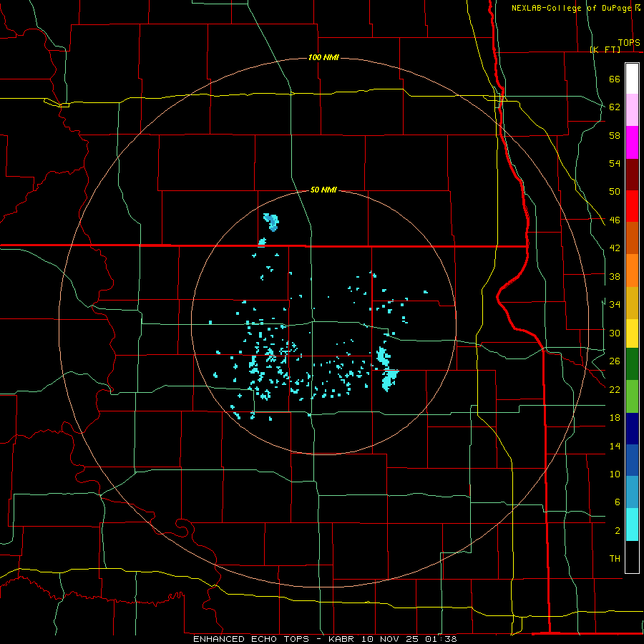The height and width of the screenshot is (644, 644).
Task: Select the bright red 46 kft legend swatch
Action: tap(632, 206)
